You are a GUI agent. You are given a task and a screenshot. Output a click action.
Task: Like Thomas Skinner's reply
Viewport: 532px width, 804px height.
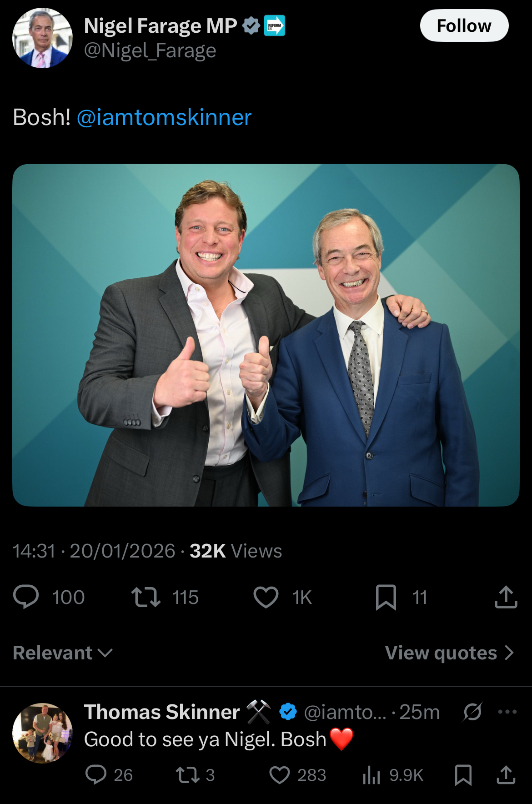(280, 774)
